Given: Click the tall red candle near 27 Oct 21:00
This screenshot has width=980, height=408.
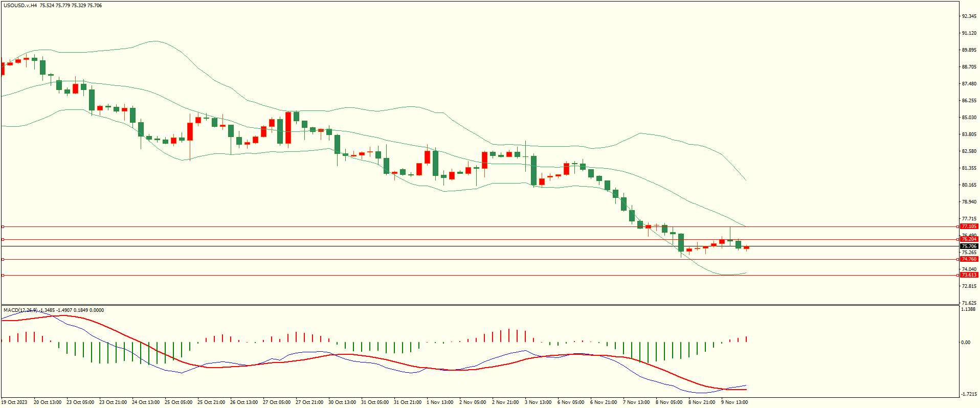Looking at the screenshot, I should 288,128.
